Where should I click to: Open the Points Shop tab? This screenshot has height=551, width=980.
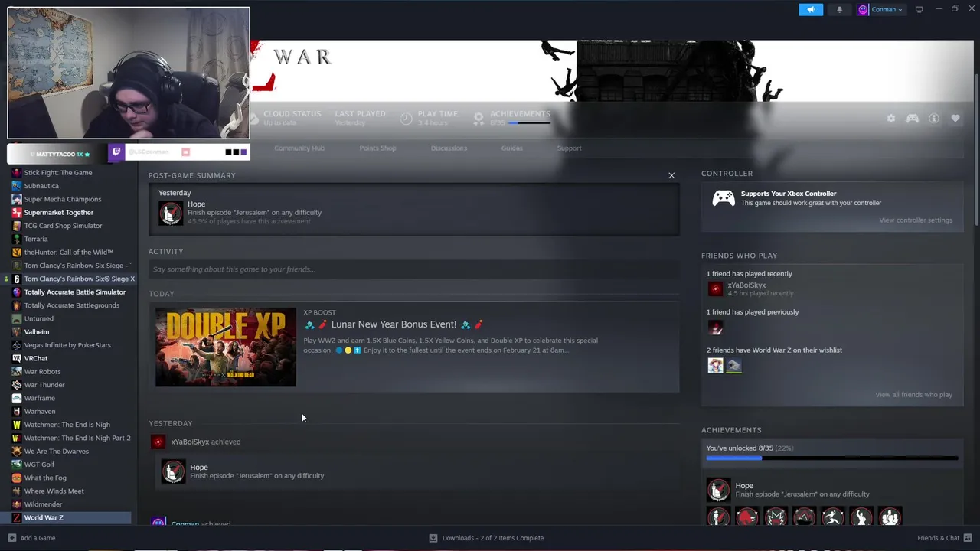377,148
